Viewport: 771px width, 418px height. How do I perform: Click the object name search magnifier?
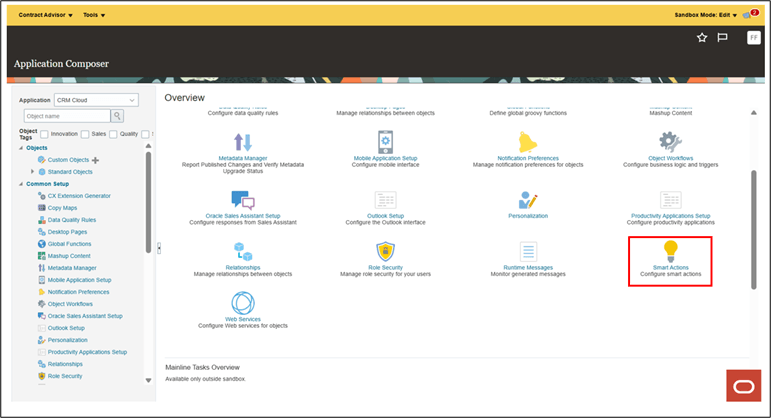(x=117, y=116)
